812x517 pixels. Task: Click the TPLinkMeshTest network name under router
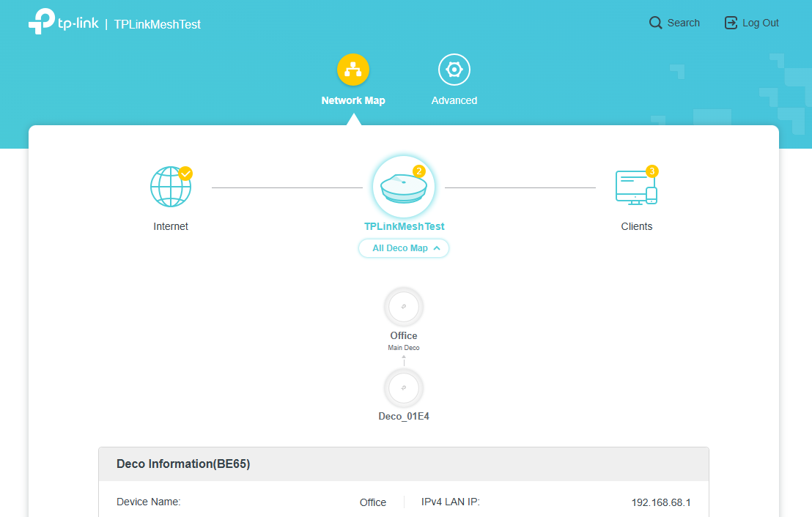point(404,226)
